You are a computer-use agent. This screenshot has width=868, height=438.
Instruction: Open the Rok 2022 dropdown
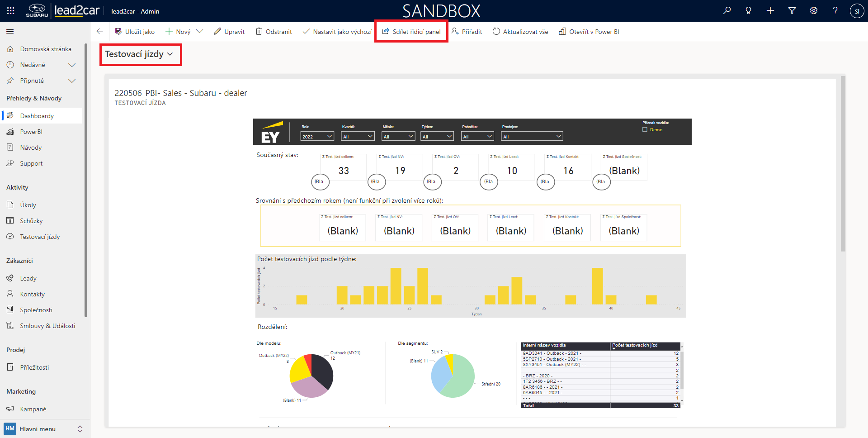point(317,137)
